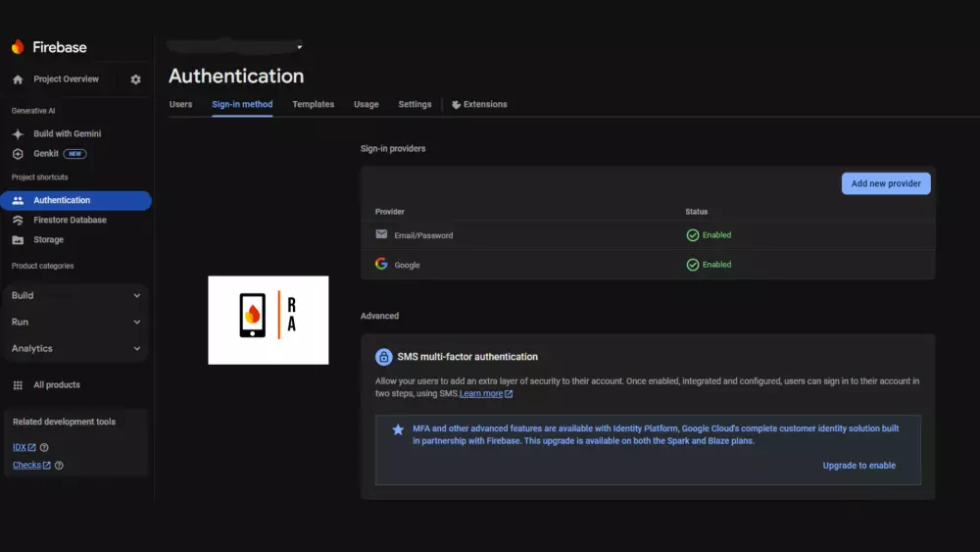
Task: Go to the Usage tab
Action: pos(367,104)
